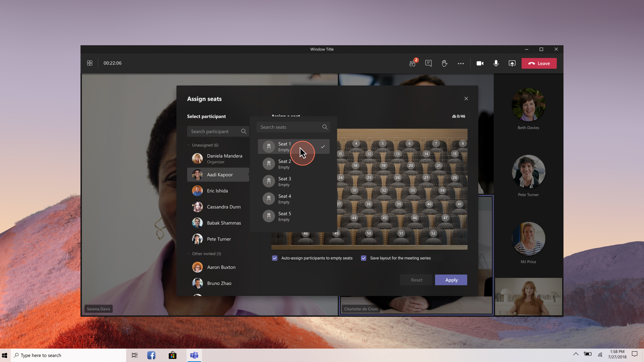Reset the seat assignments
Image resolution: width=644 pixels, height=362 pixels.
416,280
